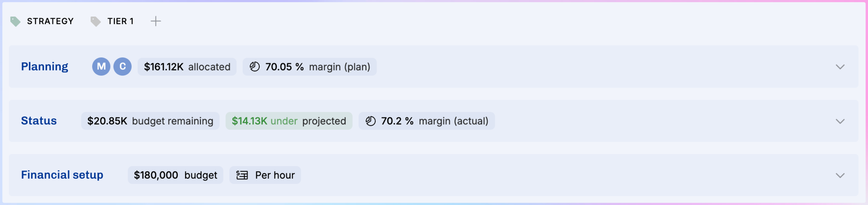Click the gray TIER 1 tag icon
868x205 pixels.
pos(95,22)
